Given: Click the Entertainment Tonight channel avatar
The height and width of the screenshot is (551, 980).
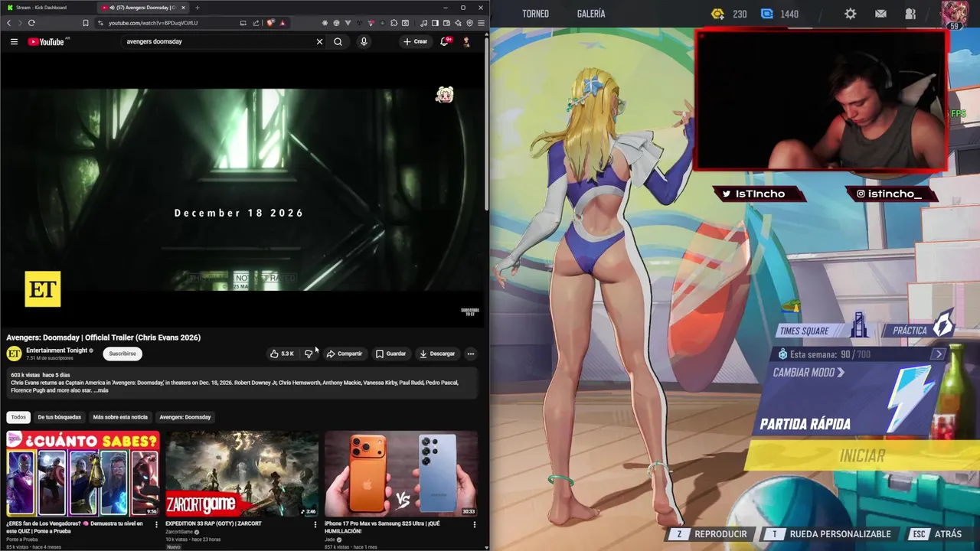Looking at the screenshot, I should click(x=14, y=354).
